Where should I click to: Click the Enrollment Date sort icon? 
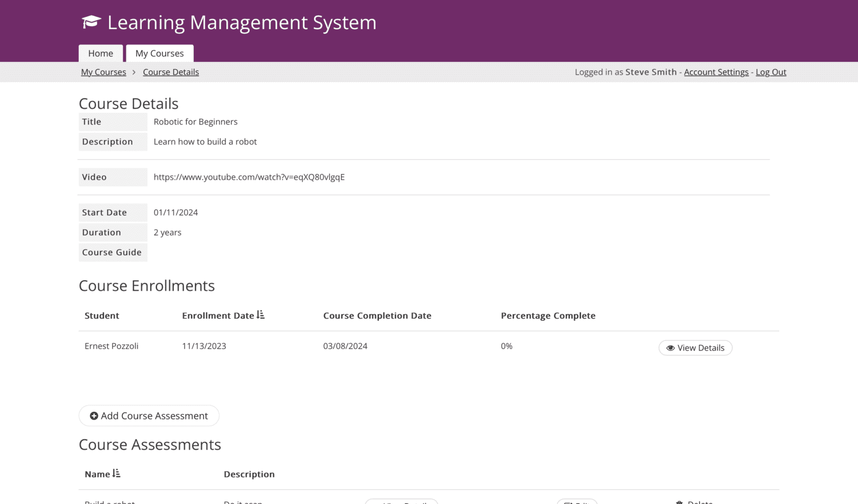tap(260, 315)
